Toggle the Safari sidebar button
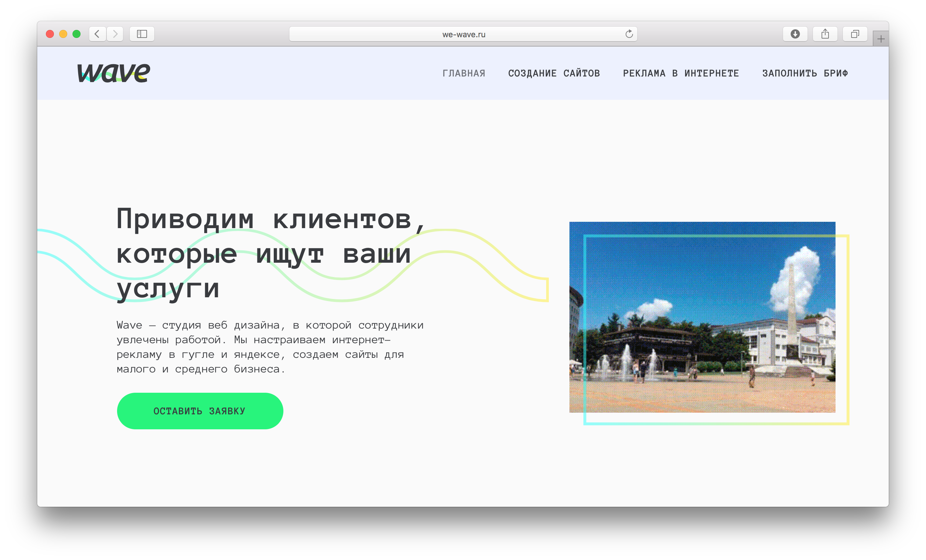The height and width of the screenshot is (560, 926). click(142, 34)
